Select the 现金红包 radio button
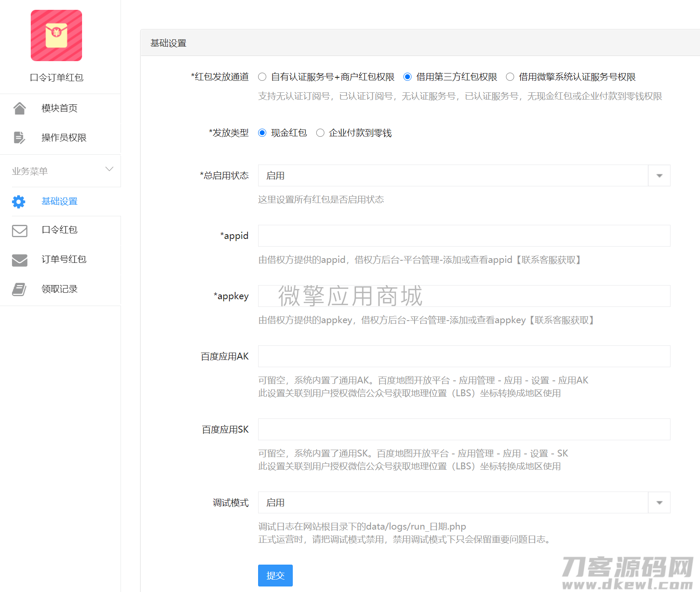The image size is (700, 592). [262, 133]
